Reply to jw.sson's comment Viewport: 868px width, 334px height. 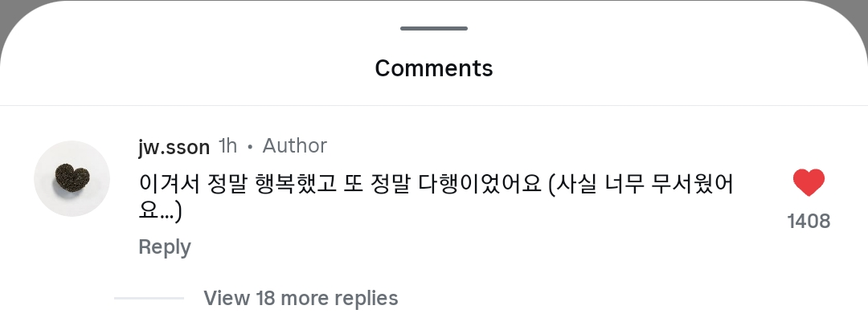click(x=164, y=247)
